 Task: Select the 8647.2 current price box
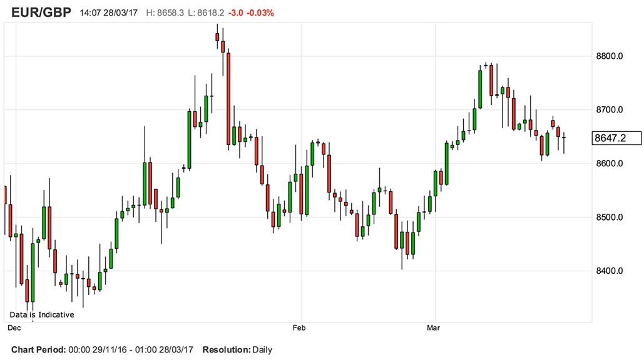(x=616, y=137)
